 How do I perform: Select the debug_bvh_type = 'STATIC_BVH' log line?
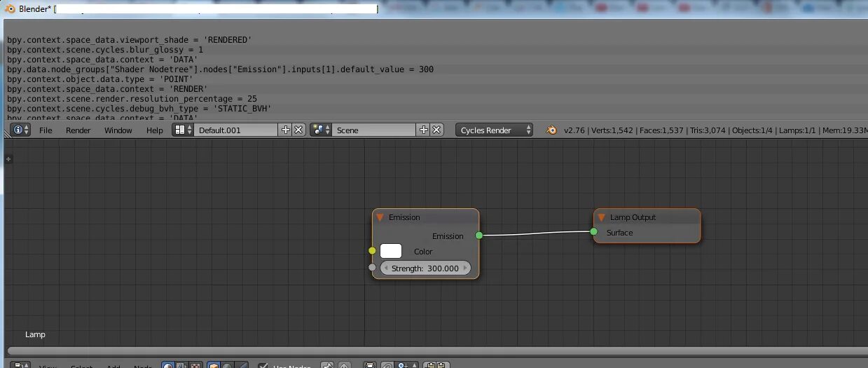[x=139, y=109]
